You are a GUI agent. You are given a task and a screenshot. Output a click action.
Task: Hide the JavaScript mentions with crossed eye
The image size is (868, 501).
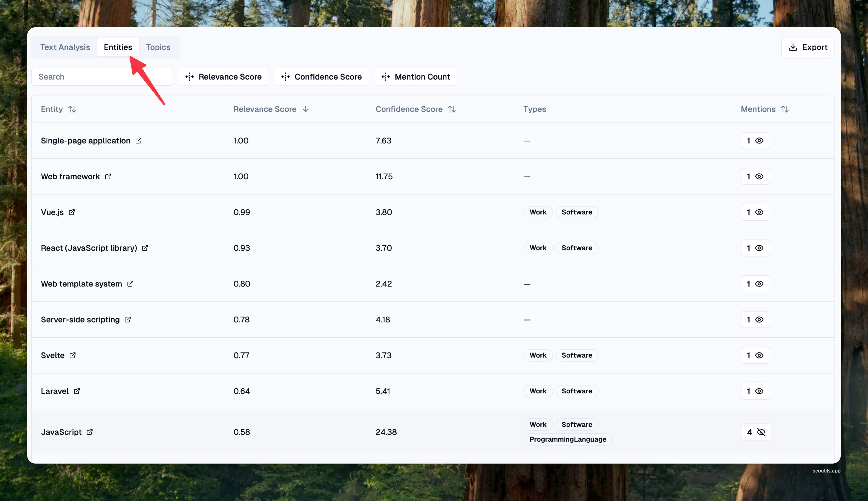(756, 432)
